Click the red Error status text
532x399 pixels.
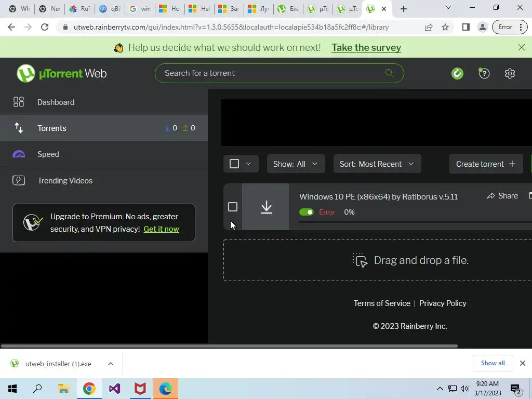pyautogui.click(x=327, y=212)
